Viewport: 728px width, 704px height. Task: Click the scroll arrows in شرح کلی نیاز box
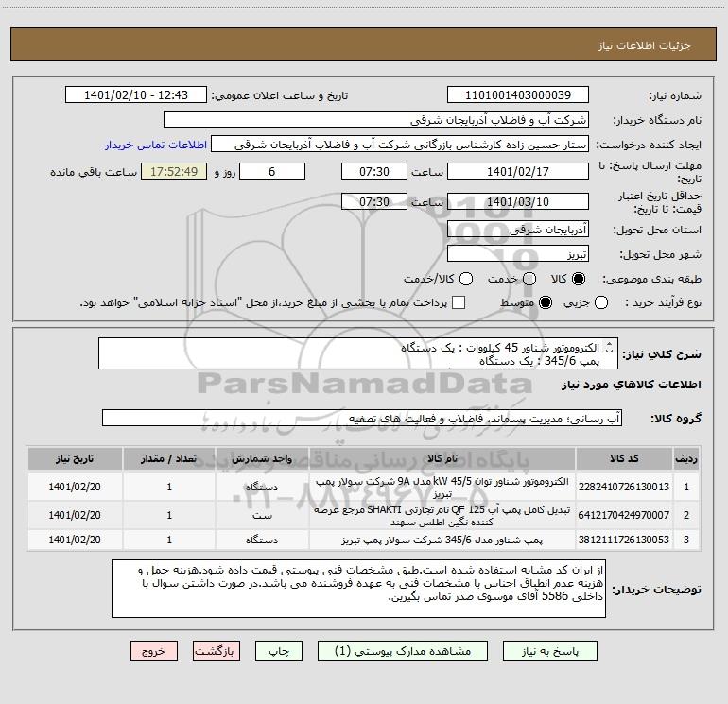[610, 348]
